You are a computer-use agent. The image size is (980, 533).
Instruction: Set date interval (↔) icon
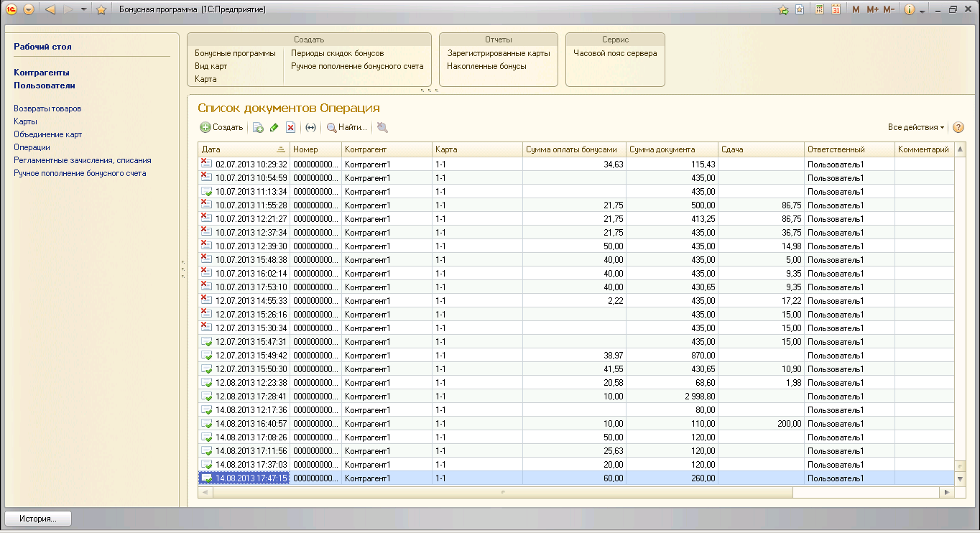click(x=310, y=127)
